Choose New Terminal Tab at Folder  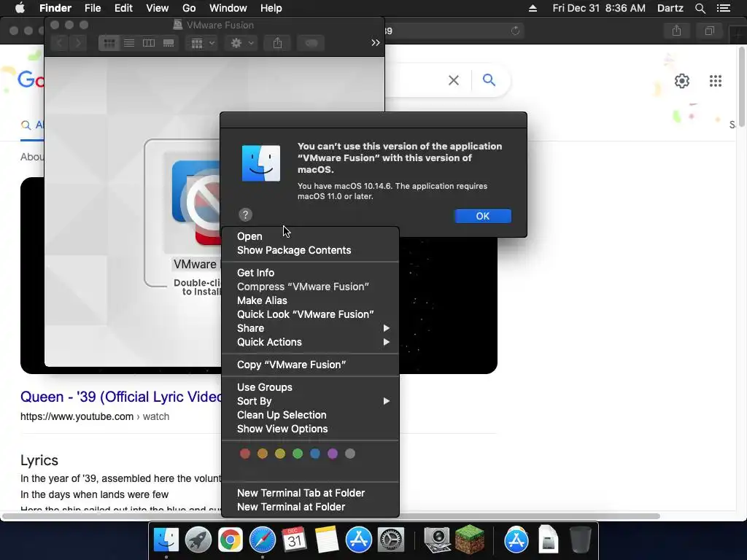coord(310,493)
